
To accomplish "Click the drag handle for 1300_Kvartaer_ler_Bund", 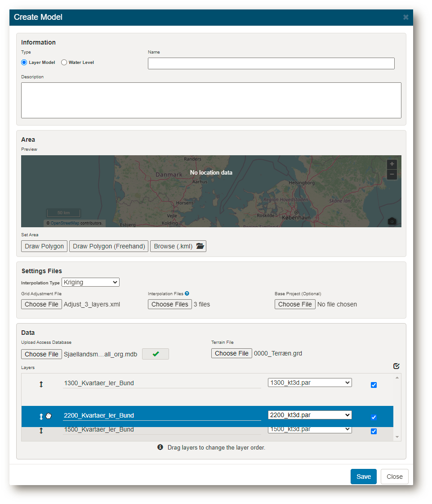I will [41, 384].
